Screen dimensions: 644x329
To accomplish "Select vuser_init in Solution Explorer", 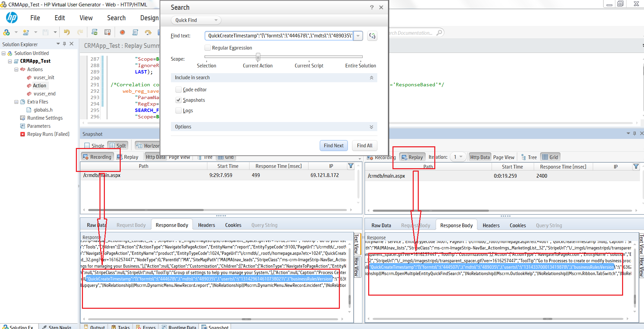I will click(x=44, y=78).
